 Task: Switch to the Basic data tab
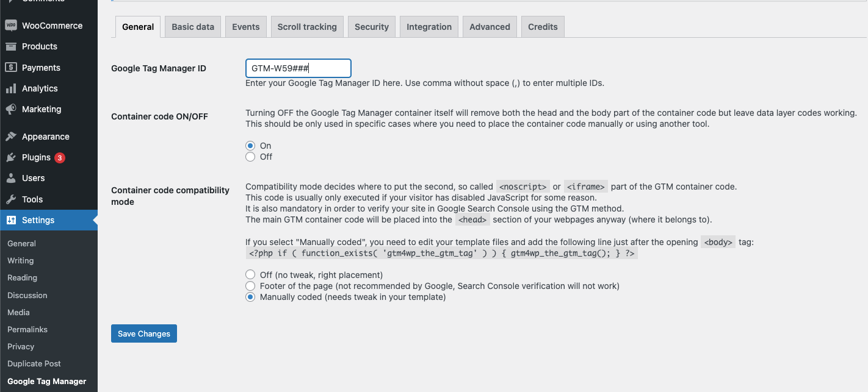tap(193, 27)
